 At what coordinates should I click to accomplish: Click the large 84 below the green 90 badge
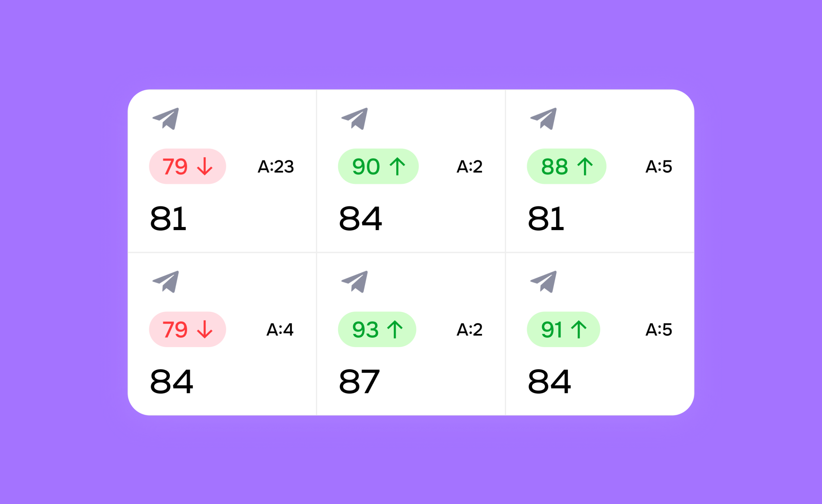click(360, 219)
